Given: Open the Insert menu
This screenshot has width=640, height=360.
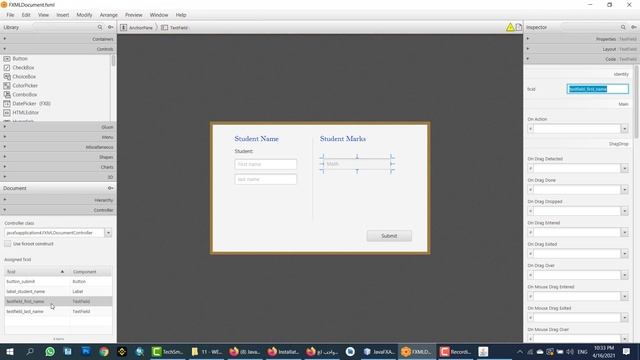Looking at the screenshot, I should pos(62,15).
